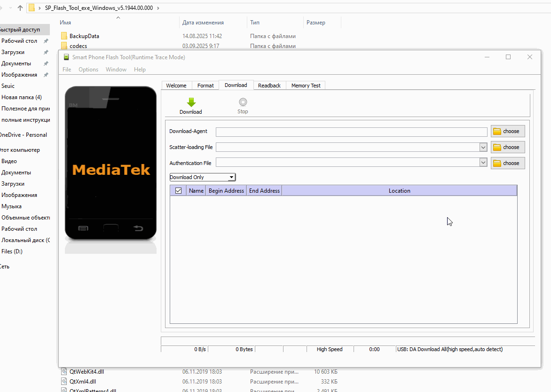Click choose button for Authentication File

(507, 163)
